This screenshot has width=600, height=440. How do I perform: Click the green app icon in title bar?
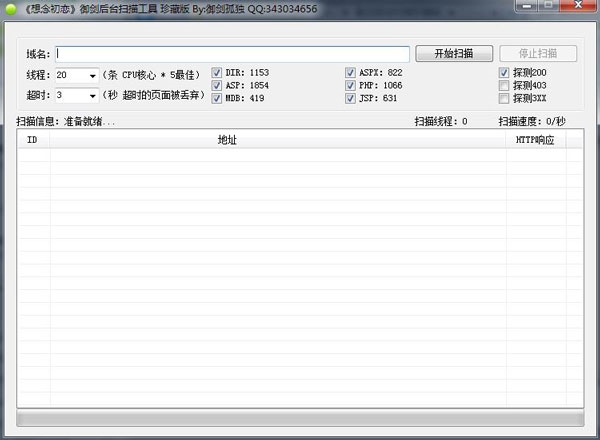[11, 9]
